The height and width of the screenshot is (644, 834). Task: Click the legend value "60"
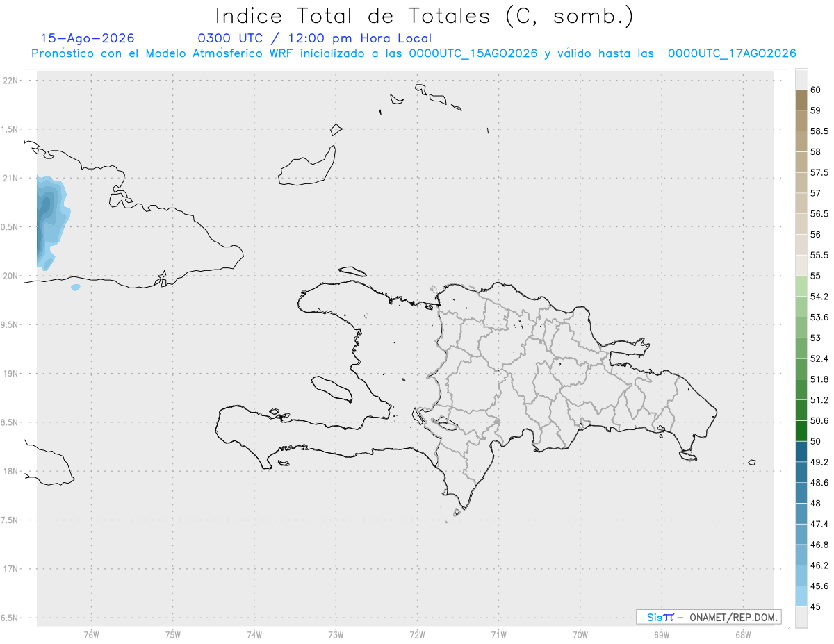[816, 90]
